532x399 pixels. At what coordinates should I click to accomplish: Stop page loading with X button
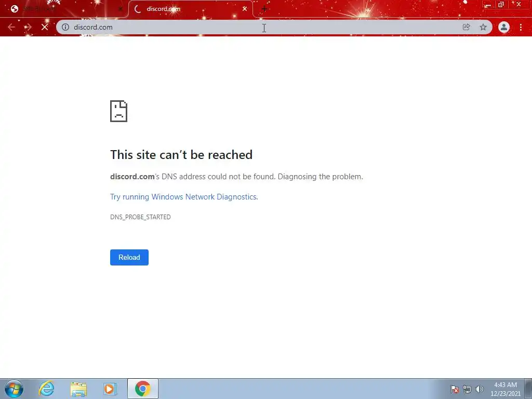point(45,27)
